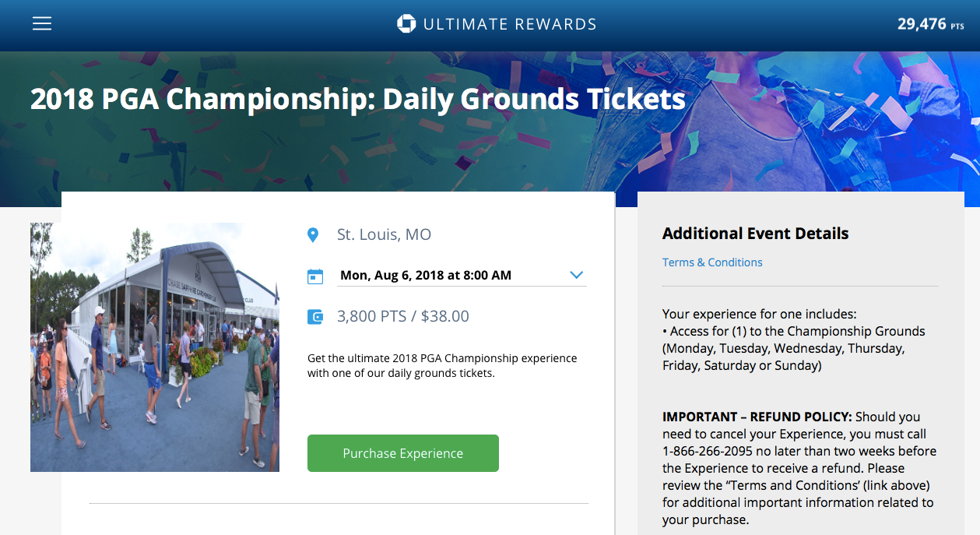The width and height of the screenshot is (980, 535).
Task: Click the PGA Championship event photo
Action: (155, 347)
